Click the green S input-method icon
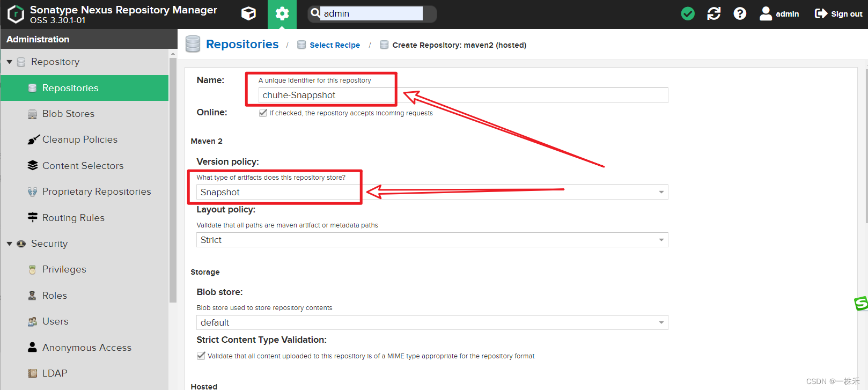868x390 pixels. pos(861,303)
